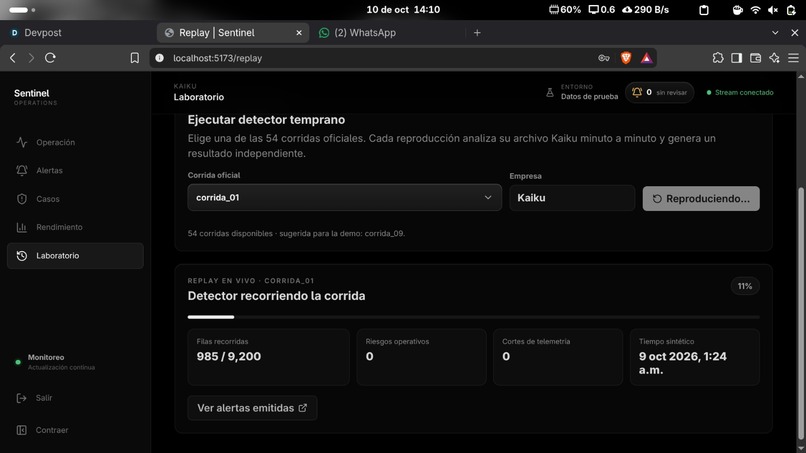806x453 pixels.
Task: Click the Contraer panel icon
Action: [x=22, y=430]
